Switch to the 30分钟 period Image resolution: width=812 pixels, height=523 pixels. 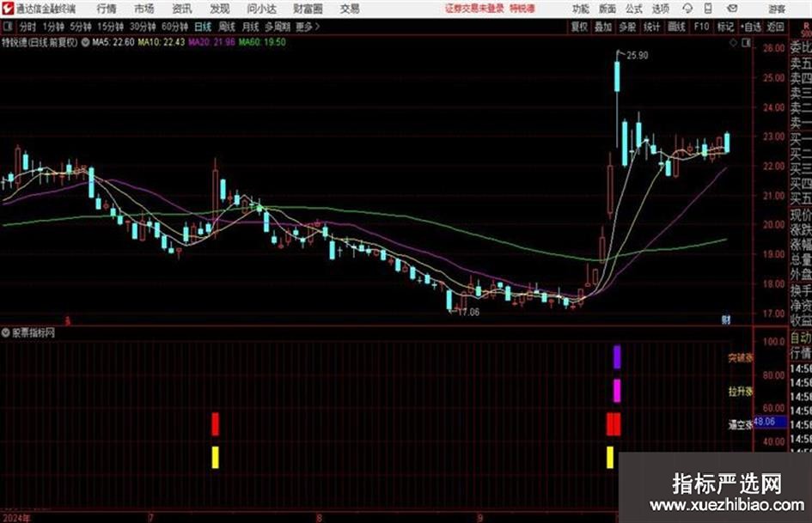(x=143, y=27)
